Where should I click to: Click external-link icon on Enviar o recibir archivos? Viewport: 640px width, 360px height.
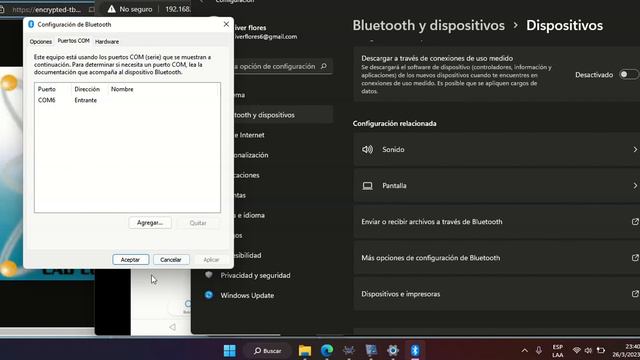point(635,222)
